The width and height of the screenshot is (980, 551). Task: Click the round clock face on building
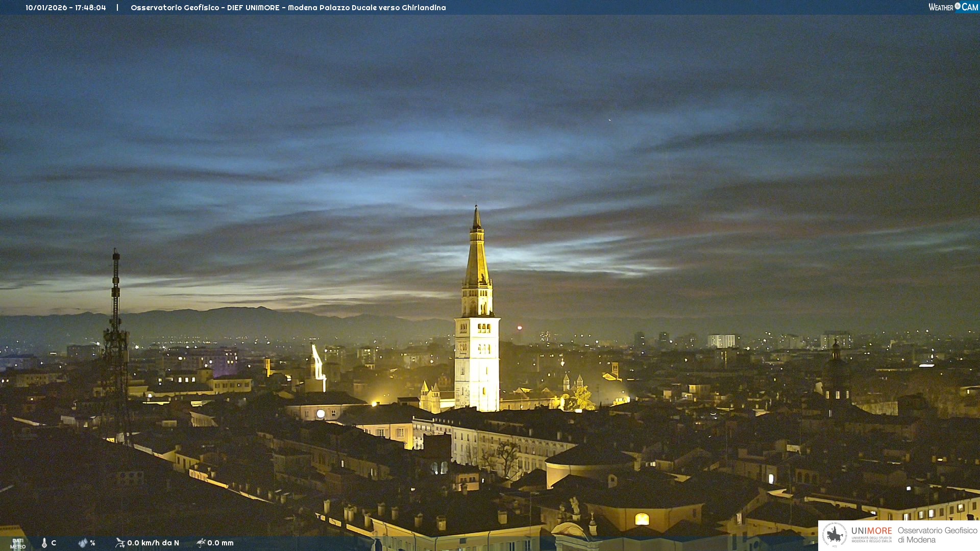coord(321,414)
